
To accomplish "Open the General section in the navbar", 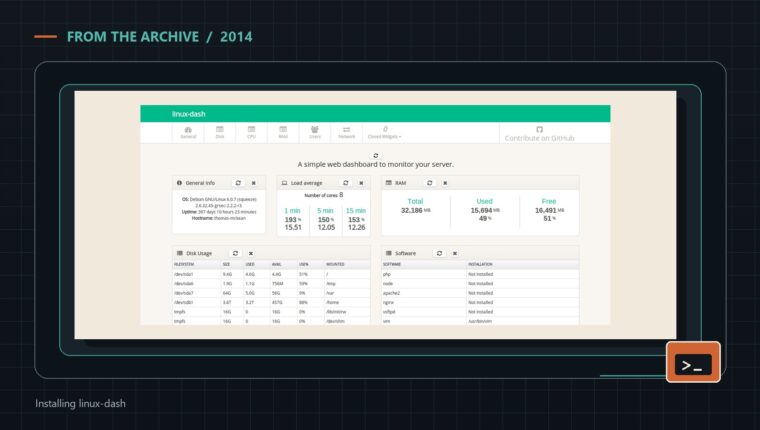I will click(188, 132).
